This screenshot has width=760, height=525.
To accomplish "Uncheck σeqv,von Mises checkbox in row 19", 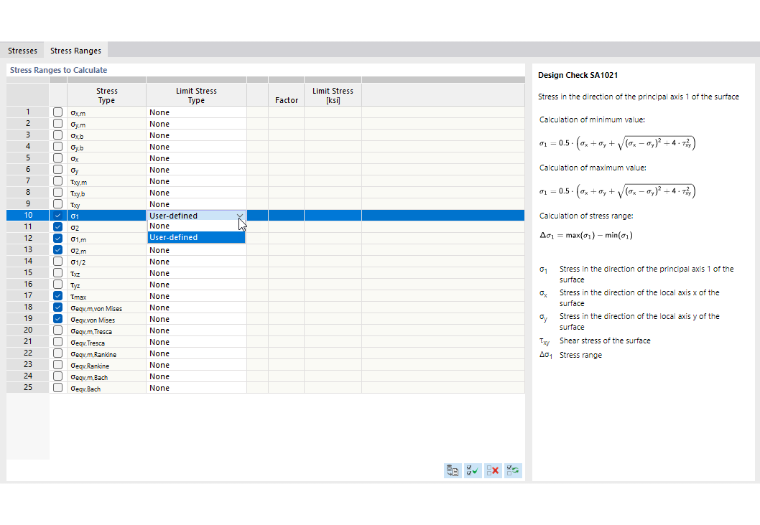I will click(58, 319).
